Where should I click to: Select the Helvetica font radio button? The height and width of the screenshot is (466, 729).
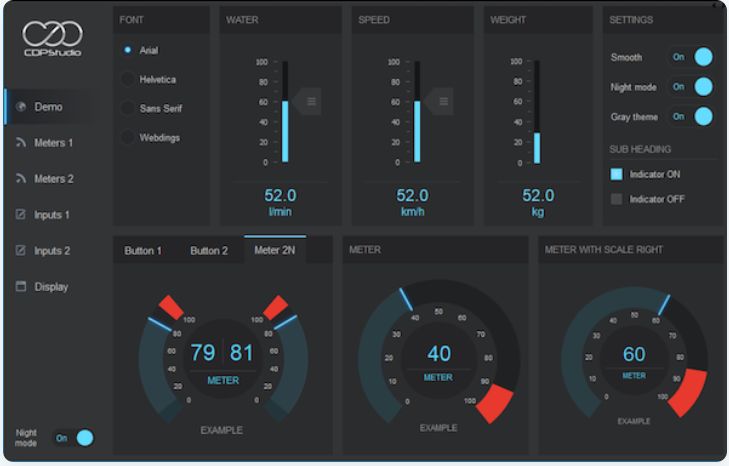[x=128, y=79]
